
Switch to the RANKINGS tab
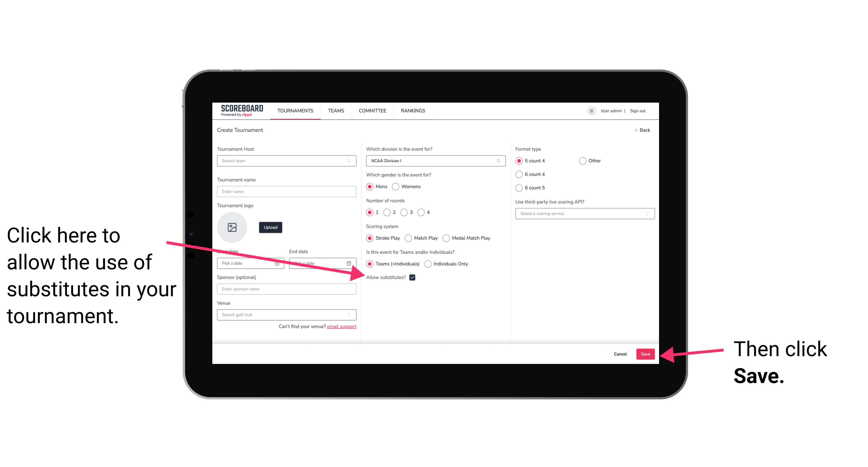[413, 111]
